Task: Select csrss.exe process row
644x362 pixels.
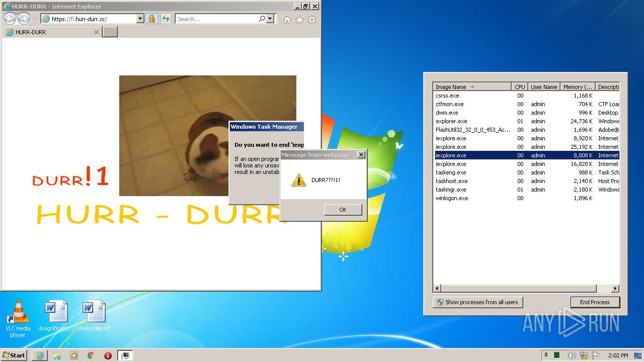Action: (527, 96)
